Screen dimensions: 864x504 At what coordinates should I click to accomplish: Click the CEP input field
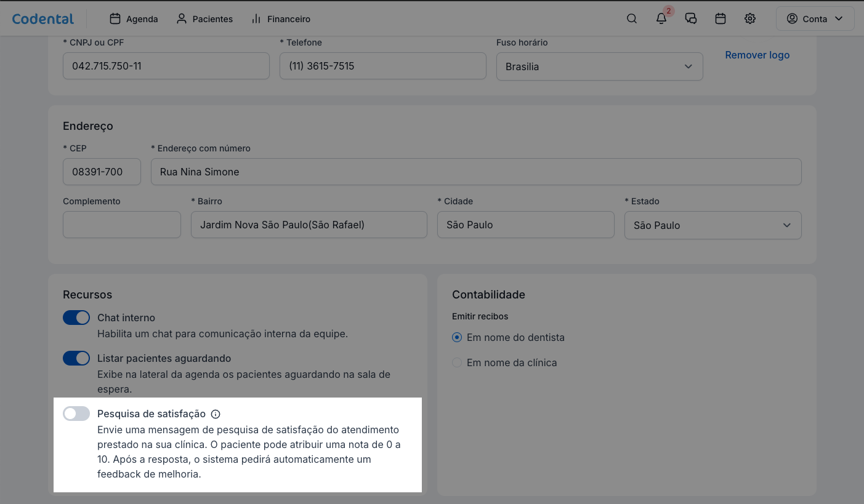pos(102,172)
